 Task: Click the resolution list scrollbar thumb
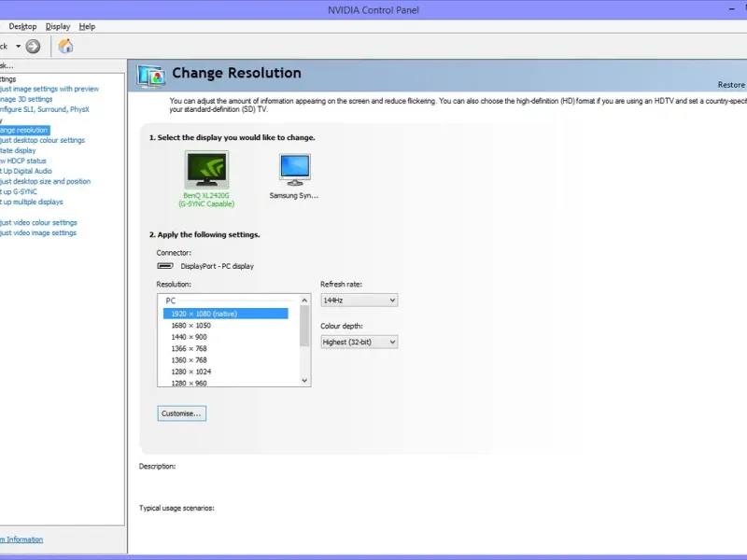coord(305,326)
